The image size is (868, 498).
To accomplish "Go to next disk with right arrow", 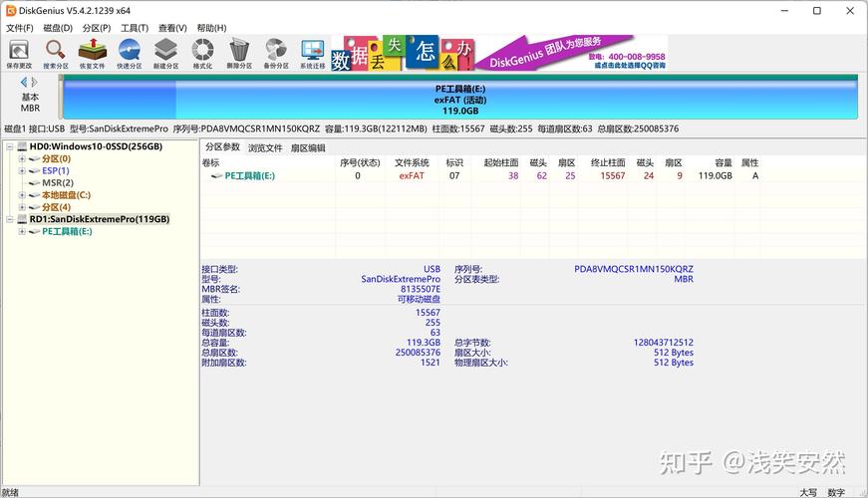I will coord(34,83).
